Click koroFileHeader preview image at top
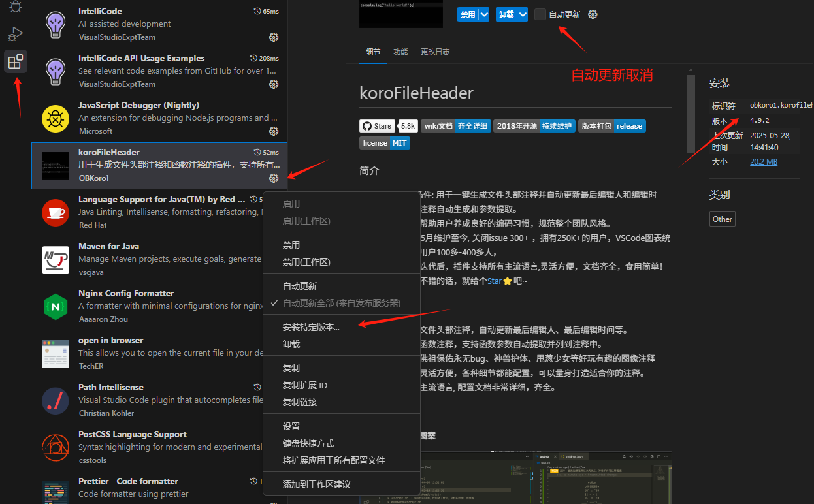This screenshot has height=504, width=814. (401, 14)
